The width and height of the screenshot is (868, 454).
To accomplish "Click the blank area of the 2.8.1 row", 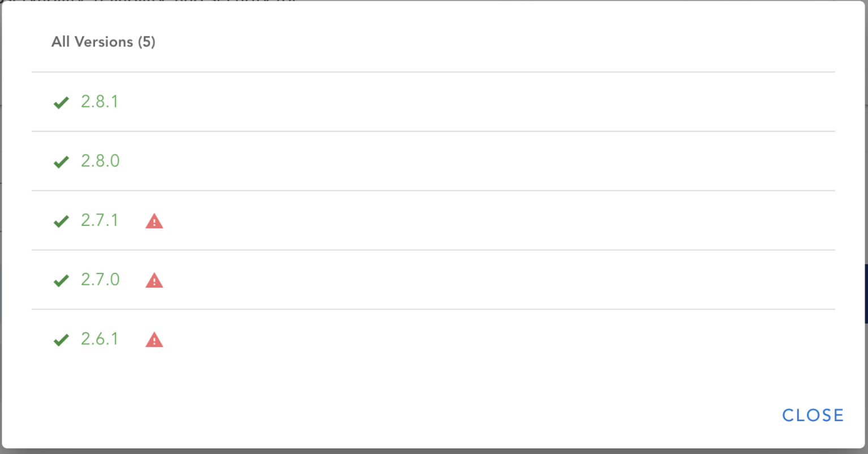I will tap(453, 102).
